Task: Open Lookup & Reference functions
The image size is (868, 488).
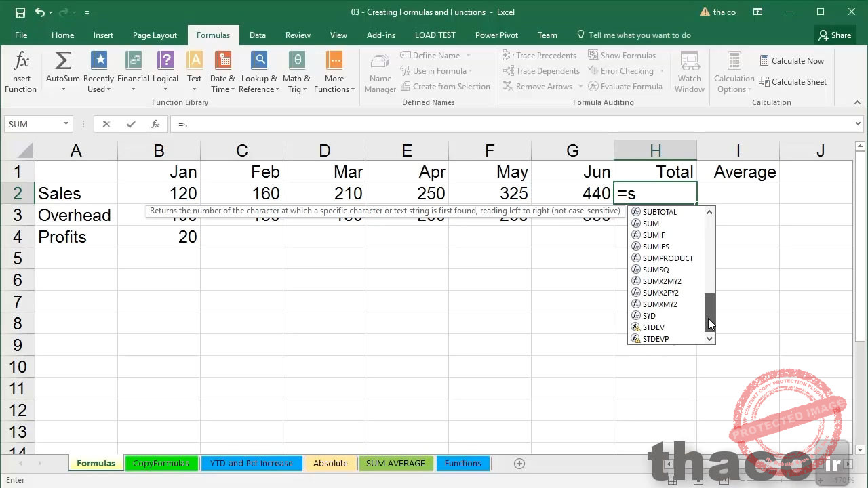Action: [259, 73]
